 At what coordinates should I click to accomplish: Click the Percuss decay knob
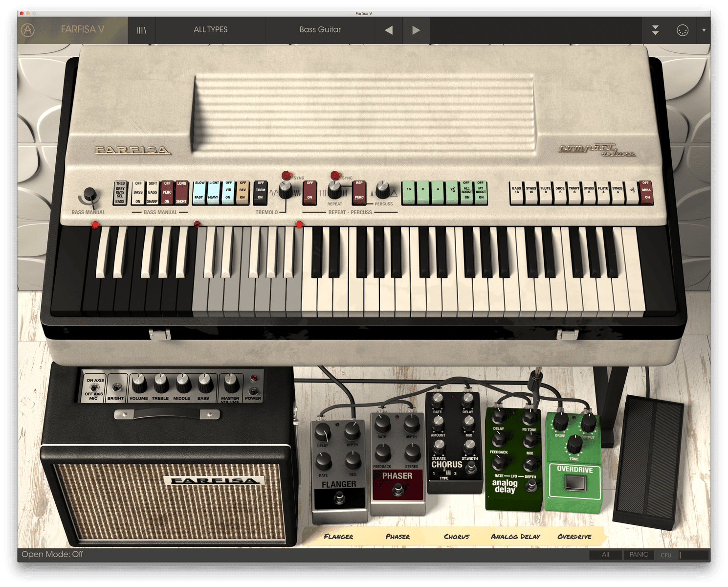(x=383, y=189)
